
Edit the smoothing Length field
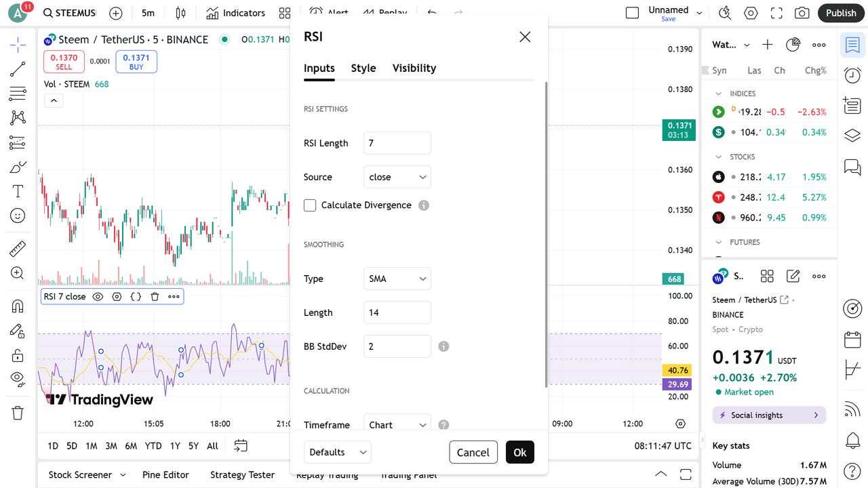click(x=397, y=312)
